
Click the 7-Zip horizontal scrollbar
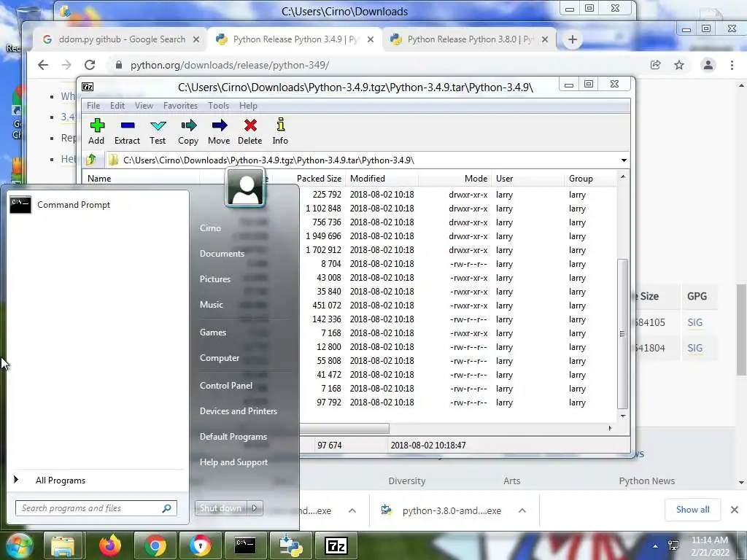point(344,428)
